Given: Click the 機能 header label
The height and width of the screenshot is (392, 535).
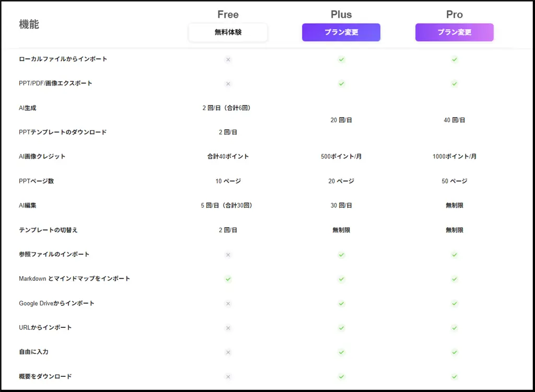Looking at the screenshot, I should 28,23.
